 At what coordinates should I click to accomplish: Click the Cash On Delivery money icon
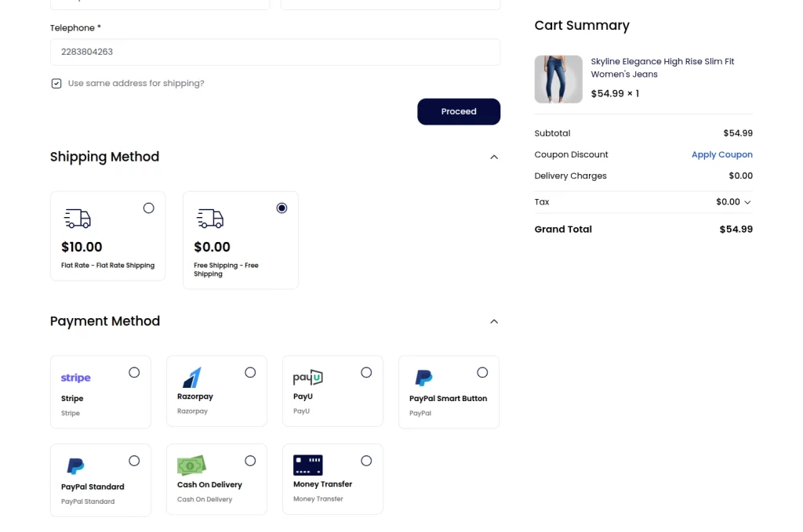(191, 465)
